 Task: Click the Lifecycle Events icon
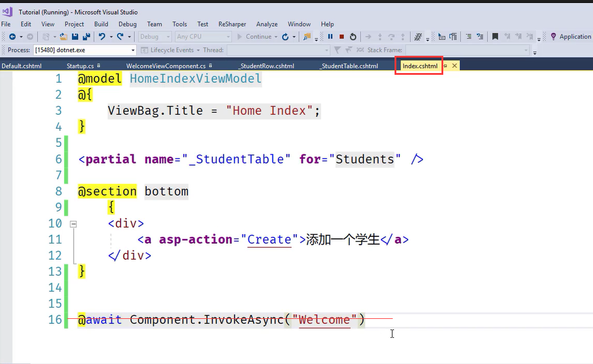[x=144, y=50]
